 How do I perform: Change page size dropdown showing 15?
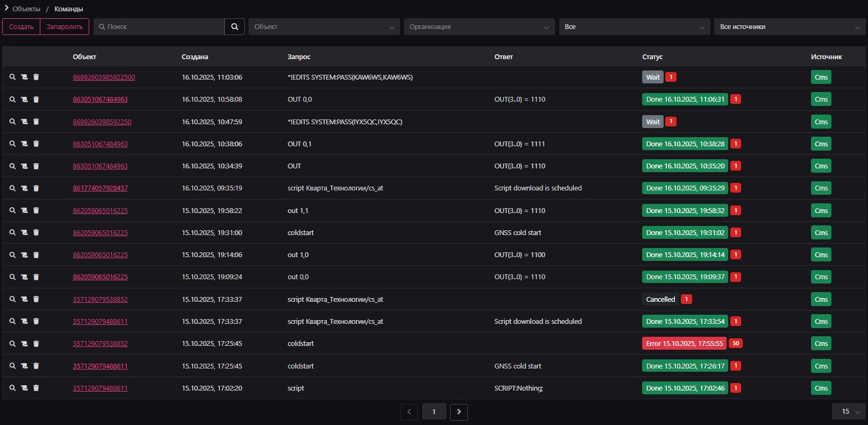[849, 412]
